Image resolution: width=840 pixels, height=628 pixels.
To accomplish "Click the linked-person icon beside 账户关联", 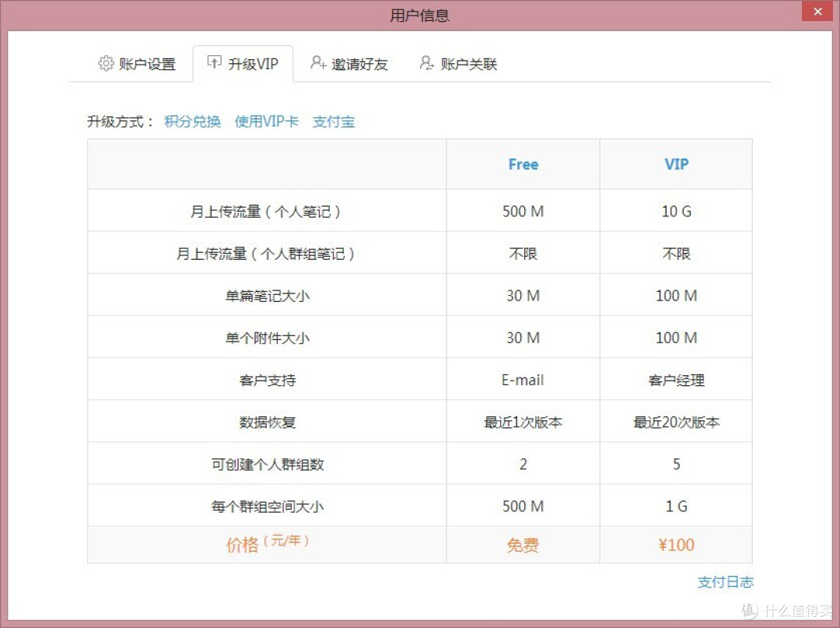I will (x=427, y=63).
